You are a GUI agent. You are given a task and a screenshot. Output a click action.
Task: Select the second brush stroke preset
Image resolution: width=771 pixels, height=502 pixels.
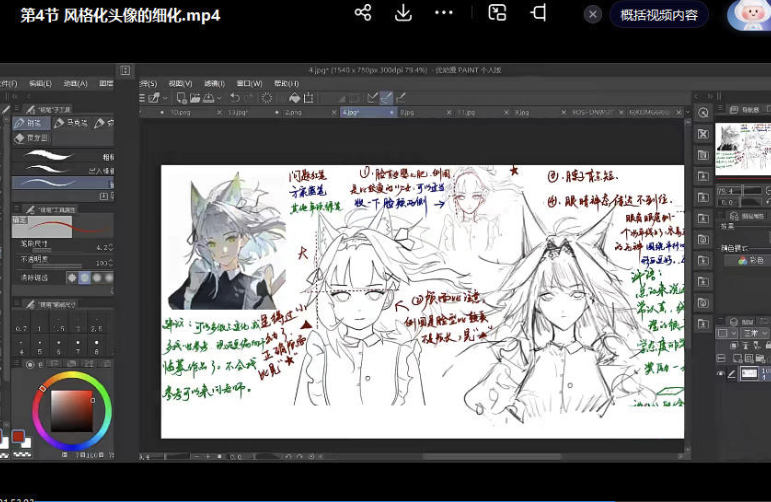pos(63,170)
